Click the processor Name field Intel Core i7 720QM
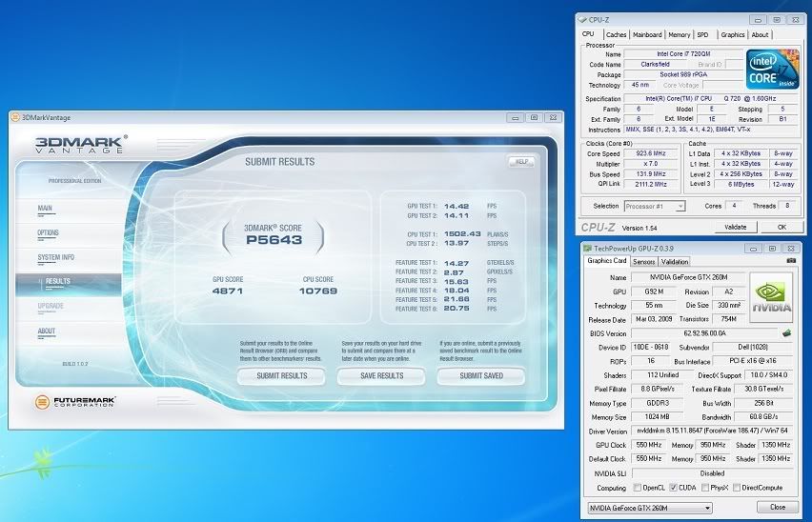The image size is (812, 522). click(x=683, y=53)
